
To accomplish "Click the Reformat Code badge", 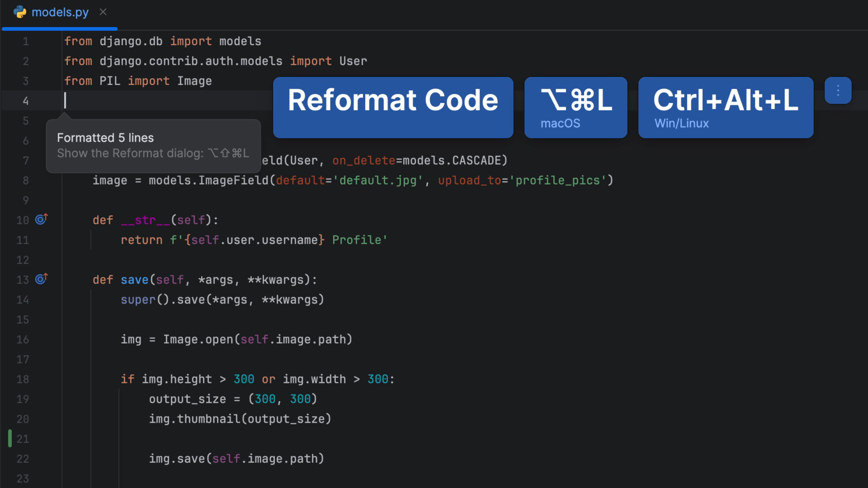I will coord(393,108).
